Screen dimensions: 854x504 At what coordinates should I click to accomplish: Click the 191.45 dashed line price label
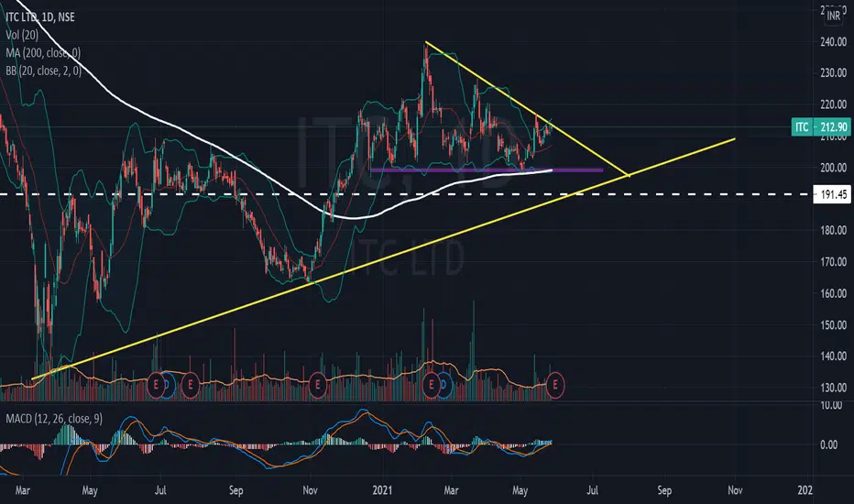[832, 194]
